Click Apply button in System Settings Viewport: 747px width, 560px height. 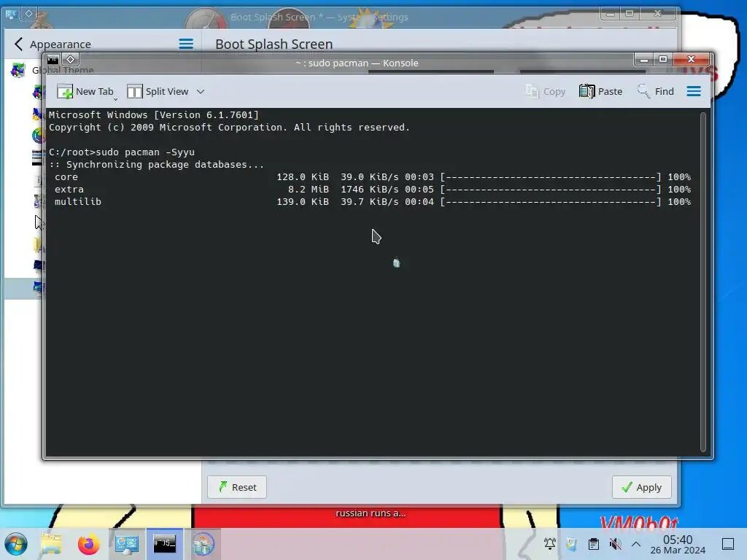pyautogui.click(x=642, y=487)
